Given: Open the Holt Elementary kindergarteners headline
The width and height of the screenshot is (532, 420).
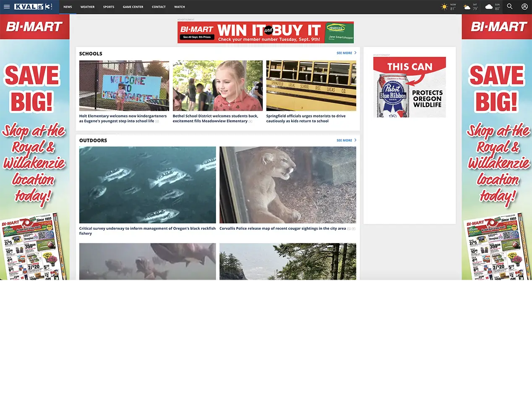Looking at the screenshot, I should pos(123,118).
